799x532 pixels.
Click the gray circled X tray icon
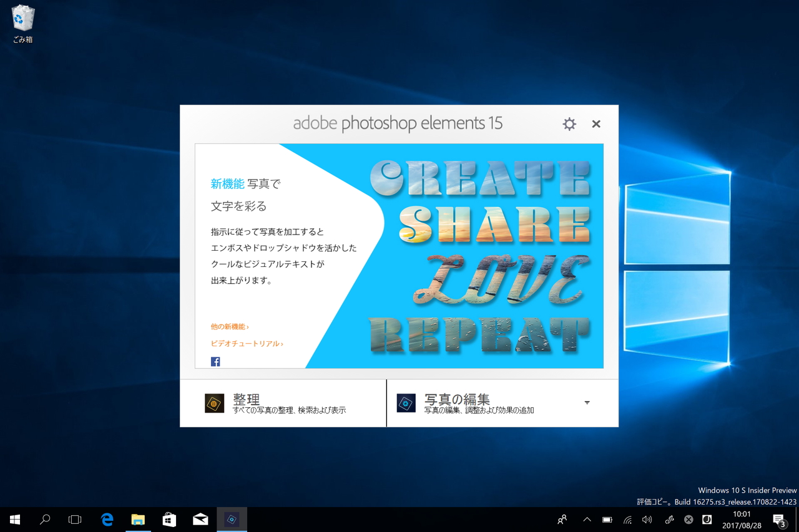click(689, 520)
